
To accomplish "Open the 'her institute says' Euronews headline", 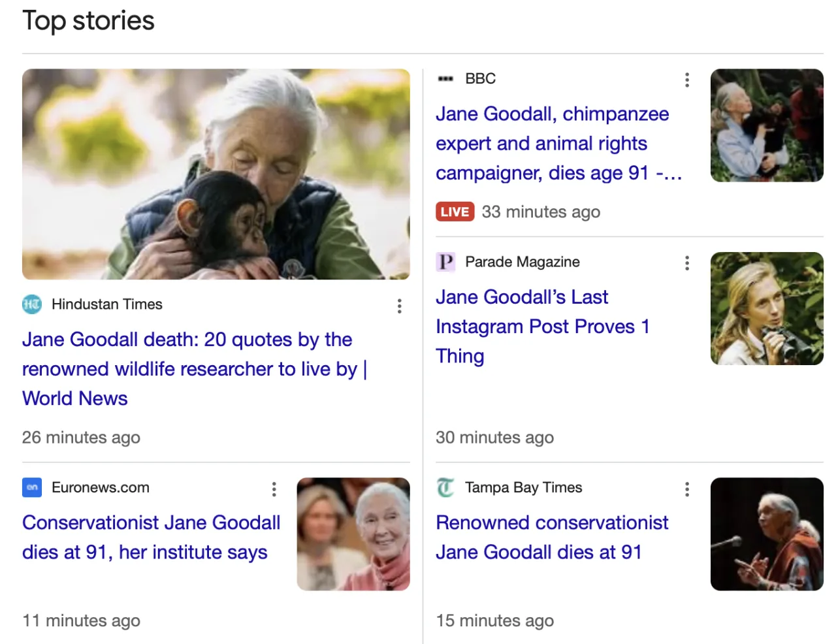I will 151,537.
